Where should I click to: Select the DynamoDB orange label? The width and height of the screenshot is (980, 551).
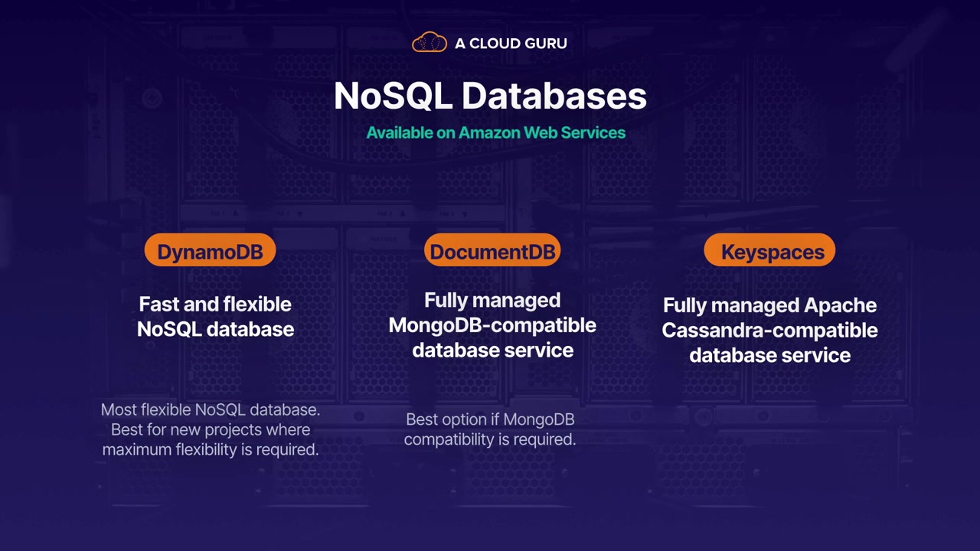[x=210, y=251]
